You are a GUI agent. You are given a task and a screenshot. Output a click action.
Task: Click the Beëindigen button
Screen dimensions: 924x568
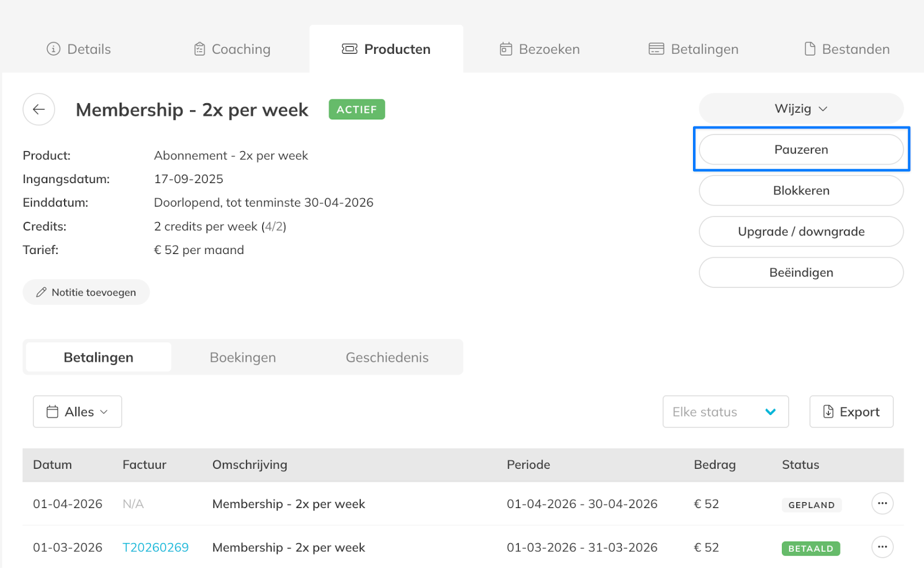point(801,272)
